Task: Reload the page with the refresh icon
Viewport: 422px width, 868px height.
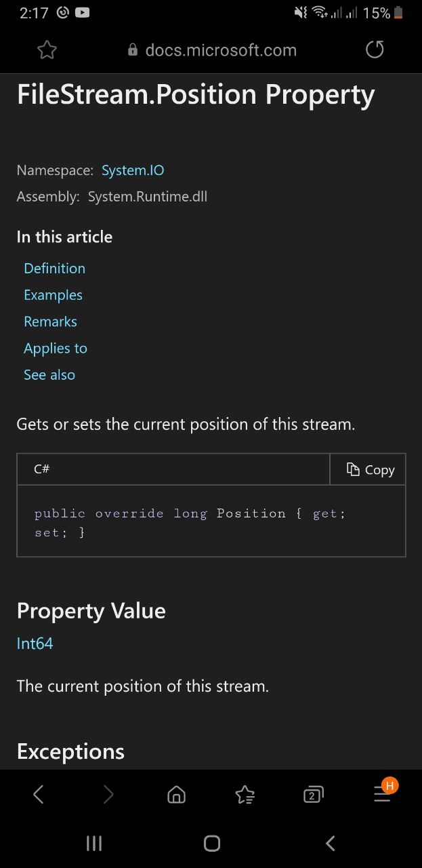Action: coord(375,50)
